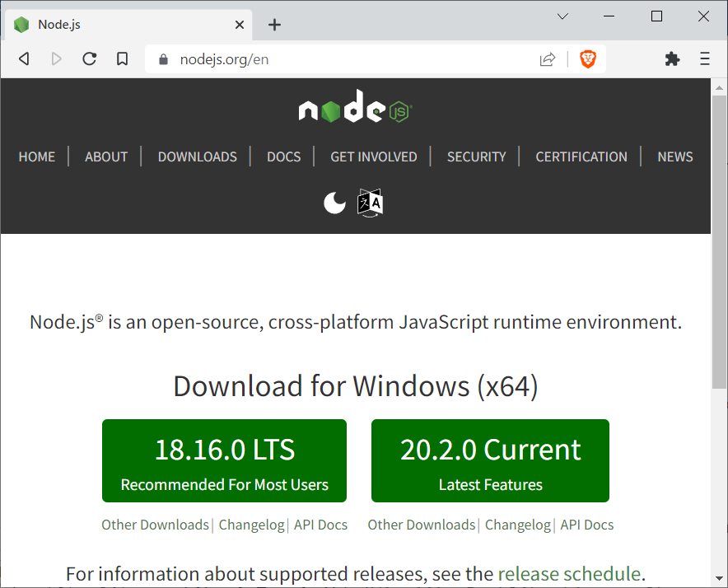This screenshot has height=588, width=728.
Task: Open the DOWNLOADS navigation item
Action: point(198,156)
